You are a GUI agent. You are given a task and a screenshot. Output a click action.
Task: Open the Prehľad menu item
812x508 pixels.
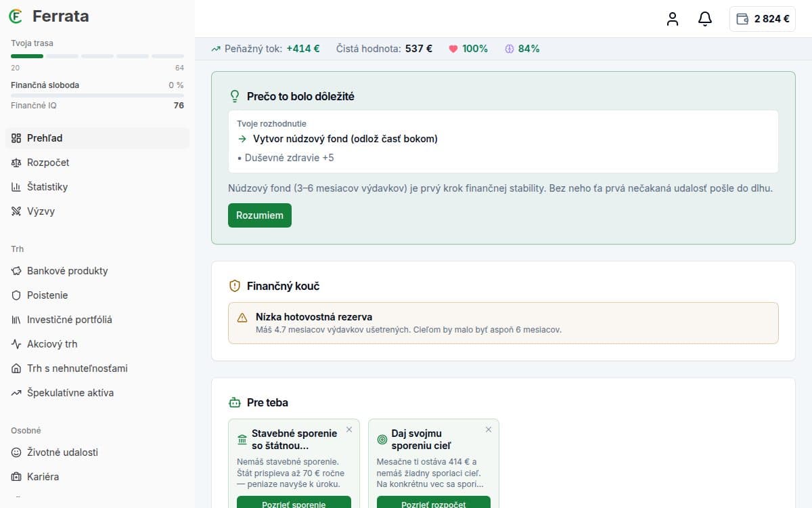[97, 138]
